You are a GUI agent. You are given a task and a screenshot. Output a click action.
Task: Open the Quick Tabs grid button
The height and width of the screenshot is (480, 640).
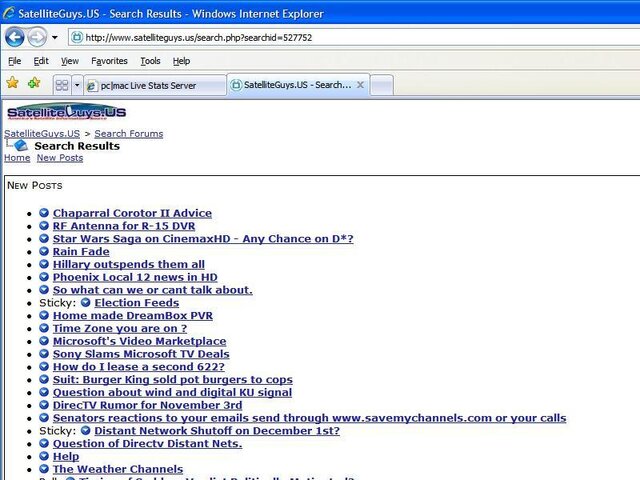pyautogui.click(x=62, y=85)
